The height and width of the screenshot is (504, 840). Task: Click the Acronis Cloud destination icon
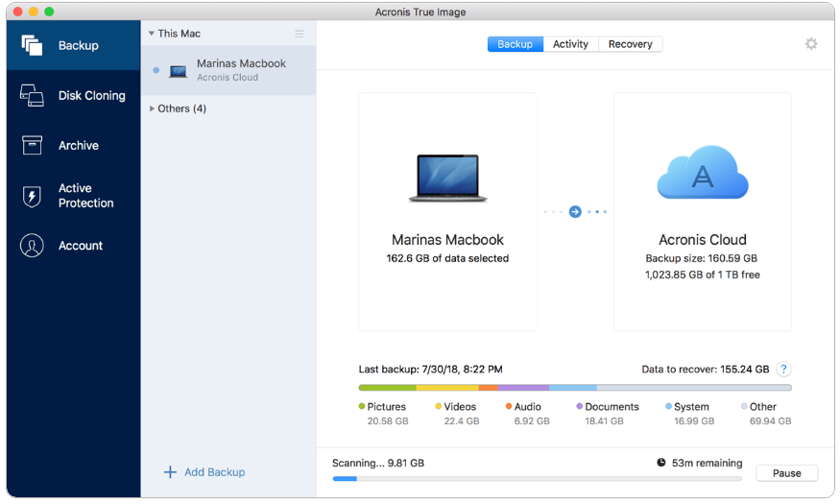point(703,172)
